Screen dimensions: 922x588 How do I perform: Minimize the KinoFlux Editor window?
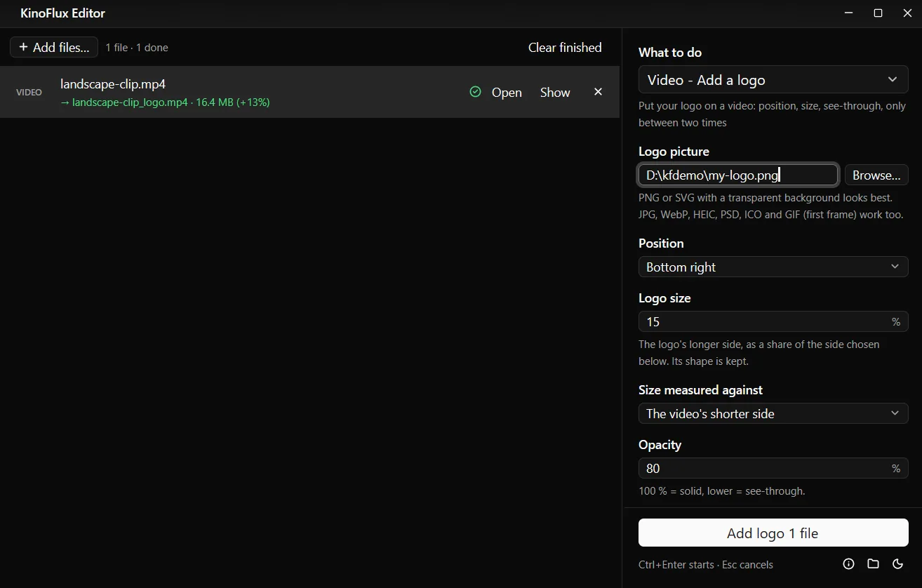click(848, 13)
